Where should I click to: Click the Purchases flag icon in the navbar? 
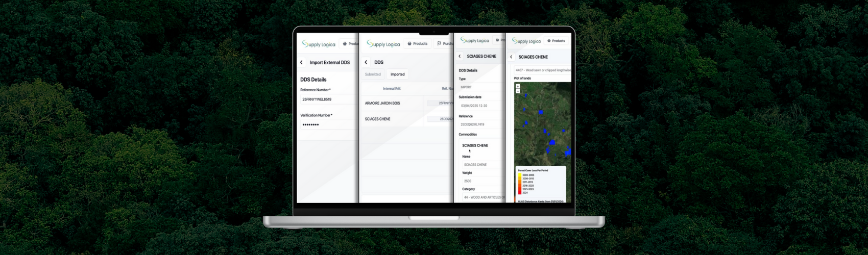tap(439, 44)
